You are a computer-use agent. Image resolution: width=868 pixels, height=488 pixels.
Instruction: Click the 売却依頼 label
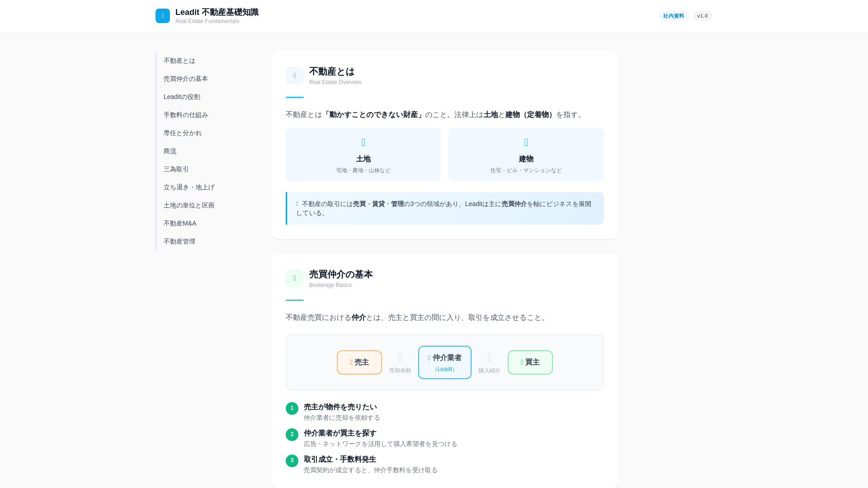click(400, 371)
